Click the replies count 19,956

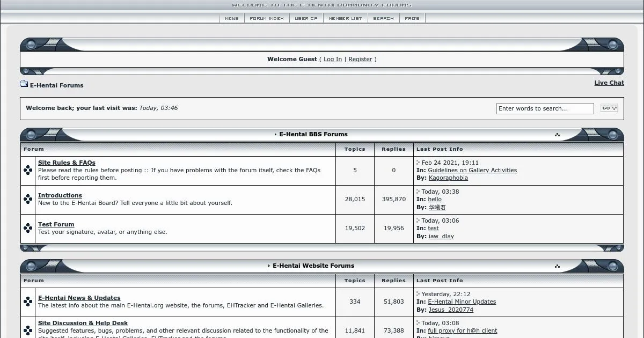coord(393,228)
